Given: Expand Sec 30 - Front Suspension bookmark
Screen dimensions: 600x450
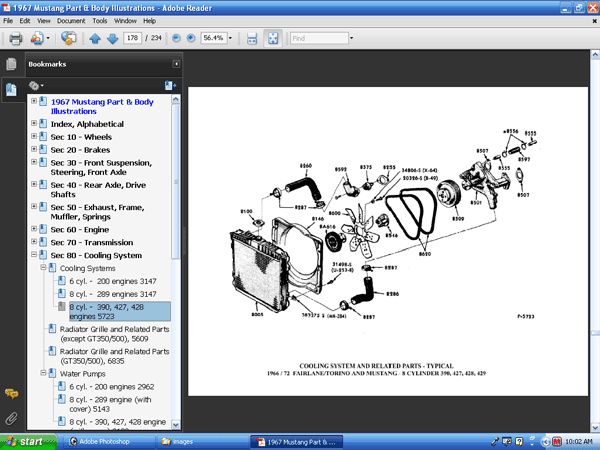Looking at the screenshot, I should [x=34, y=162].
